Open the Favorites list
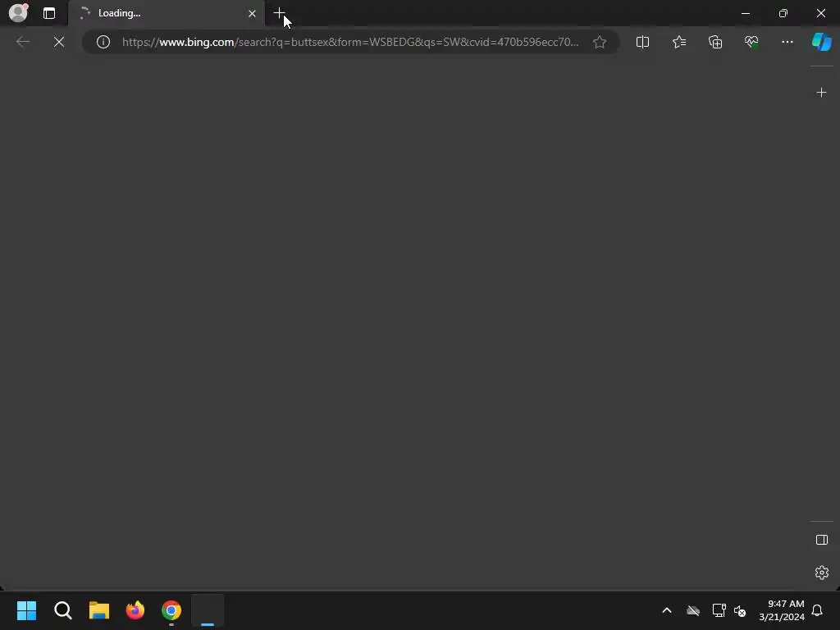The image size is (840, 630). (x=678, y=42)
